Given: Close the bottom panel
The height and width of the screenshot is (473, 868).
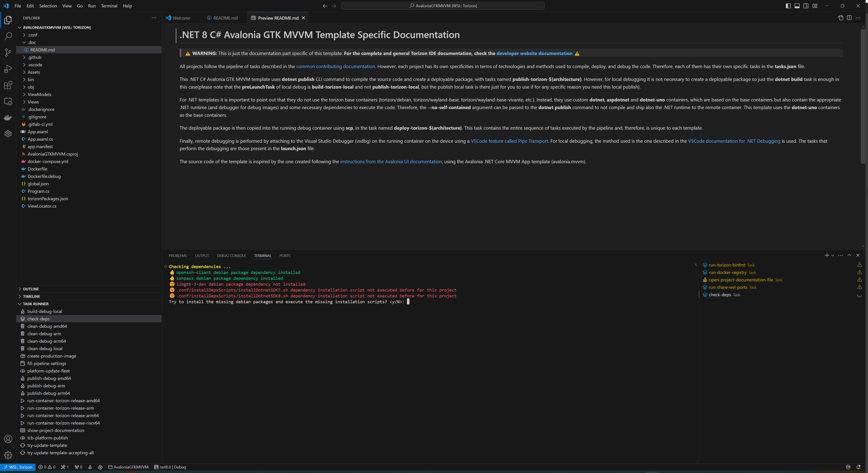Looking at the screenshot, I should [858, 255].
